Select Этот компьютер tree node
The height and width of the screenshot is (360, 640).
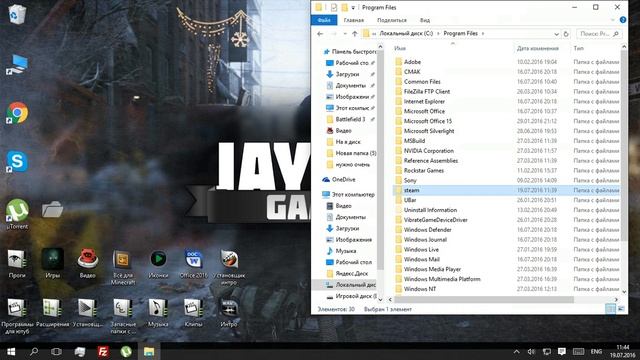point(353,195)
